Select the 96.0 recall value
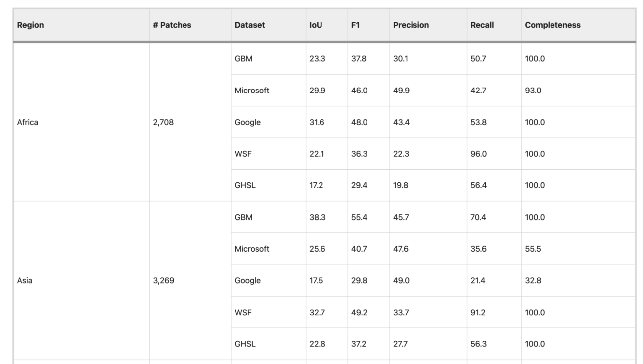The image size is (643, 364). click(479, 154)
